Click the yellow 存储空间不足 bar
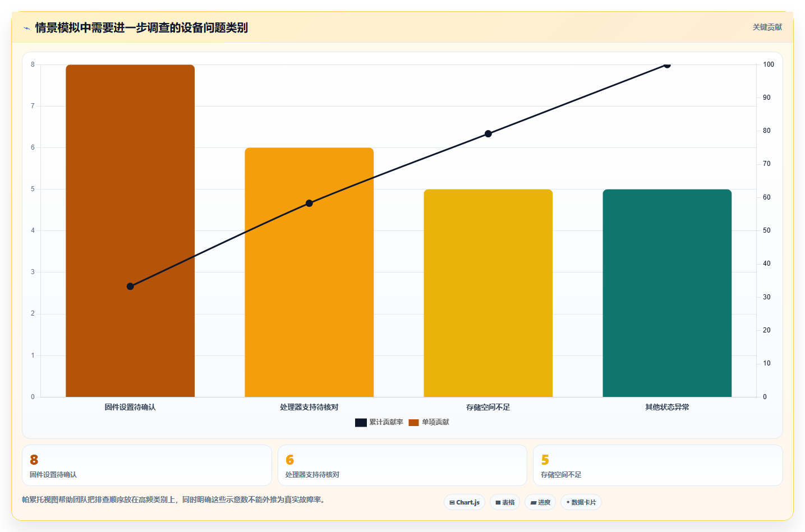 pyautogui.click(x=488, y=293)
